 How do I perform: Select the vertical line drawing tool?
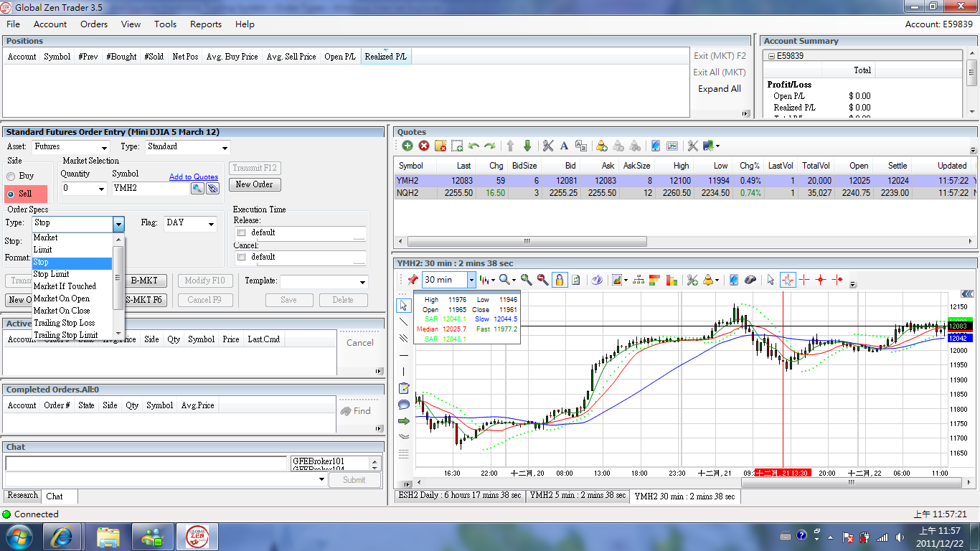coord(404,372)
